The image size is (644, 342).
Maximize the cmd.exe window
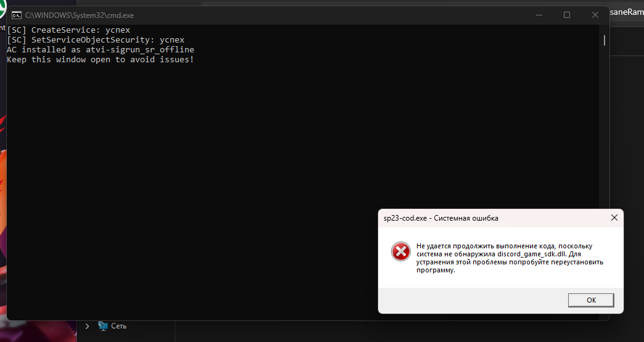pyautogui.click(x=567, y=15)
